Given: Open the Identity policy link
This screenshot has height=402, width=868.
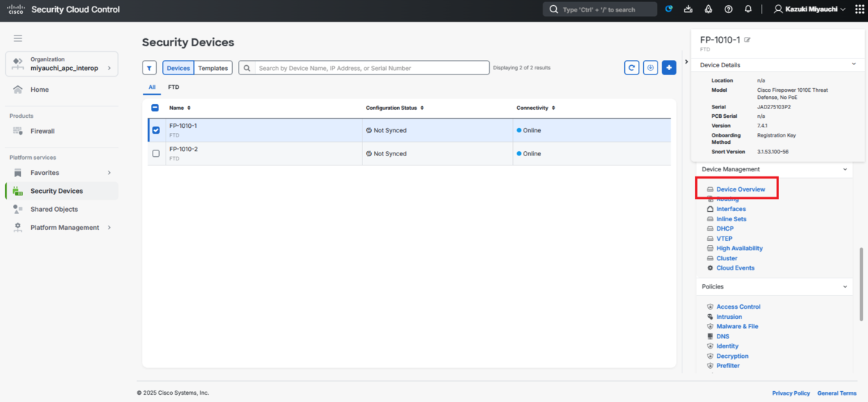Looking at the screenshot, I should point(728,346).
